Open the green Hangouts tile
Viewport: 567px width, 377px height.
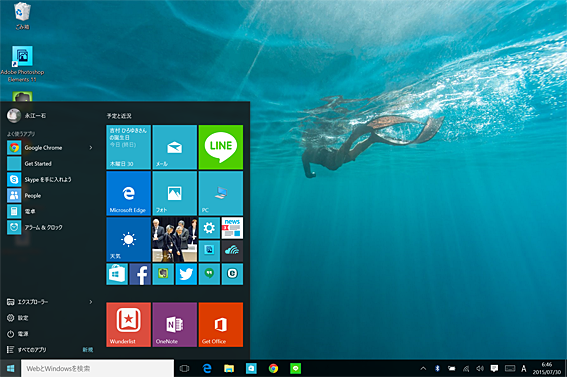[209, 274]
